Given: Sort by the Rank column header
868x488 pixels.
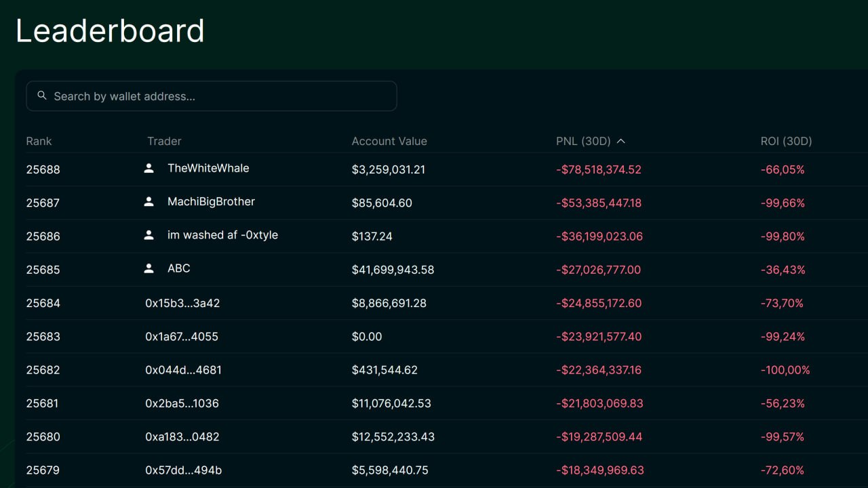Looking at the screenshot, I should point(39,141).
